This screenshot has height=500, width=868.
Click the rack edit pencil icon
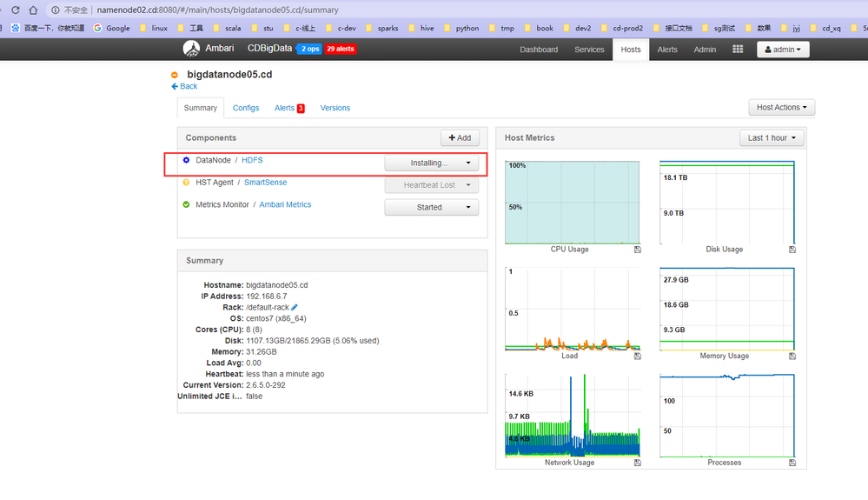[295, 307]
